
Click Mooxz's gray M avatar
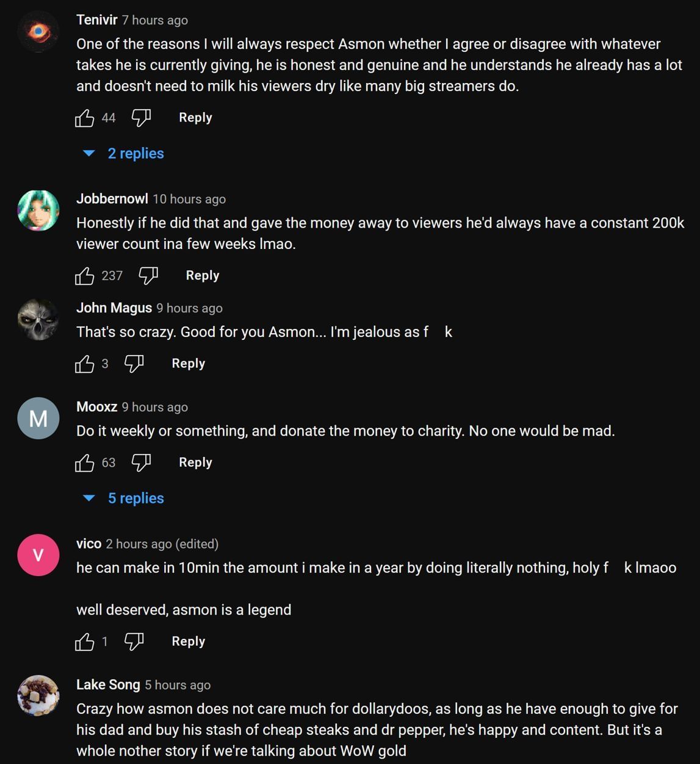[x=38, y=419]
